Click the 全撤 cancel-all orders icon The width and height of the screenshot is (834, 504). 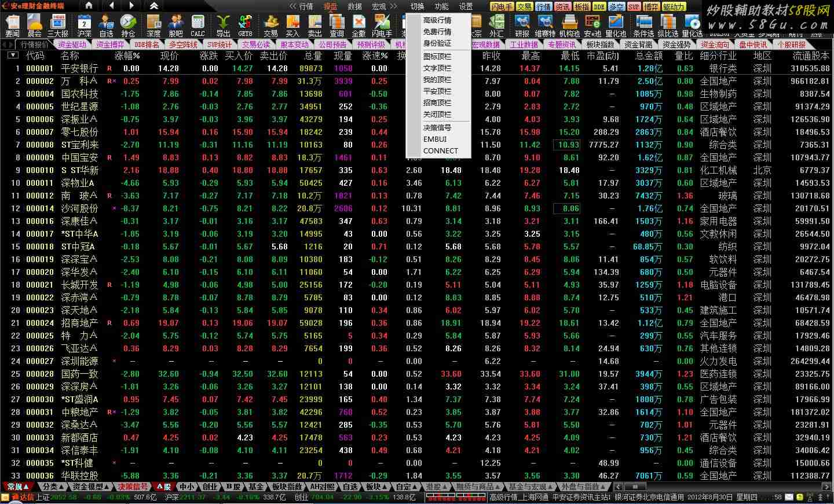pyautogui.click(x=359, y=26)
